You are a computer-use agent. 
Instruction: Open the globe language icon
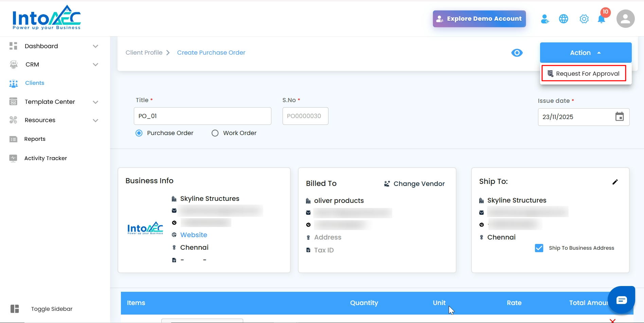tap(563, 19)
